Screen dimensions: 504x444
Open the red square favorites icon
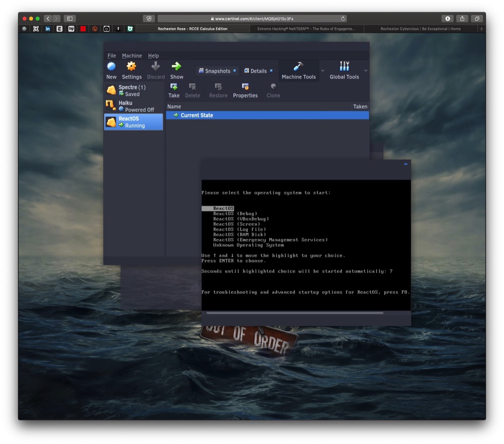click(x=83, y=29)
